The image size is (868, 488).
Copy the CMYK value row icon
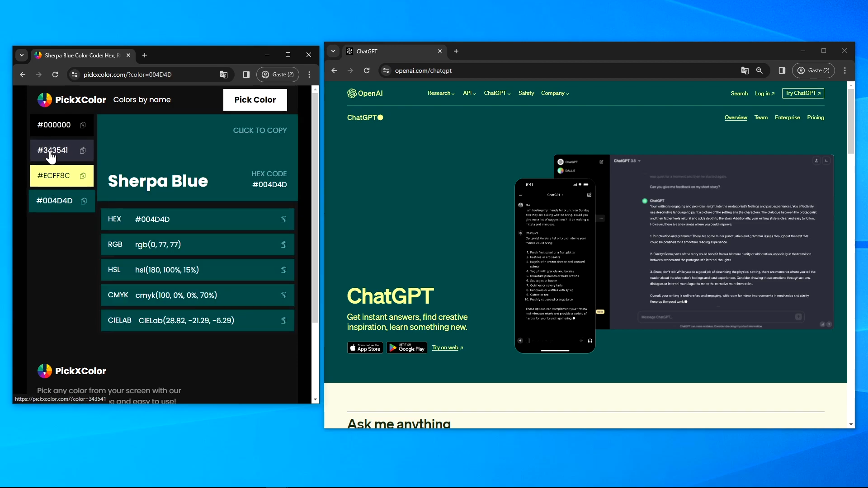click(283, 295)
